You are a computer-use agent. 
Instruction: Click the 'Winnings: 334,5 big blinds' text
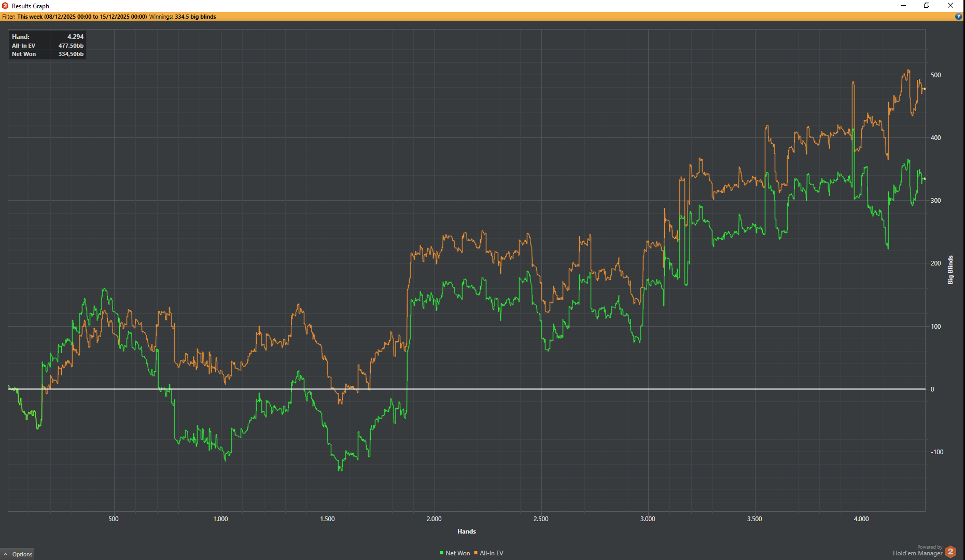pyautogui.click(x=183, y=17)
